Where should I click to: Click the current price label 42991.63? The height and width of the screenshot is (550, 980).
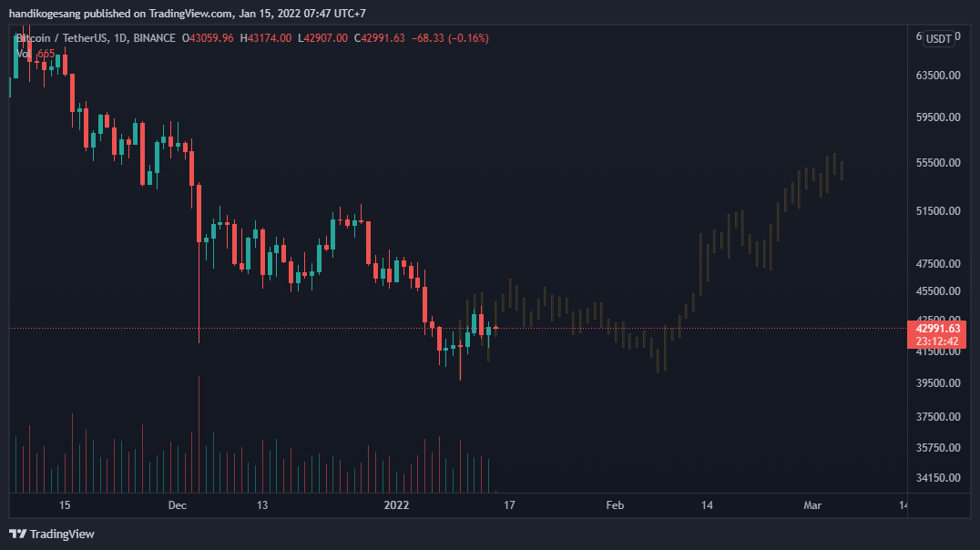(937, 328)
